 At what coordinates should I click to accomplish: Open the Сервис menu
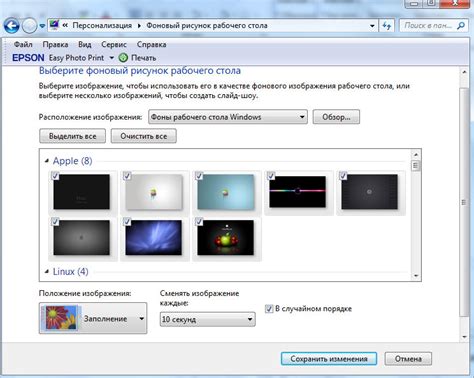tap(114, 44)
